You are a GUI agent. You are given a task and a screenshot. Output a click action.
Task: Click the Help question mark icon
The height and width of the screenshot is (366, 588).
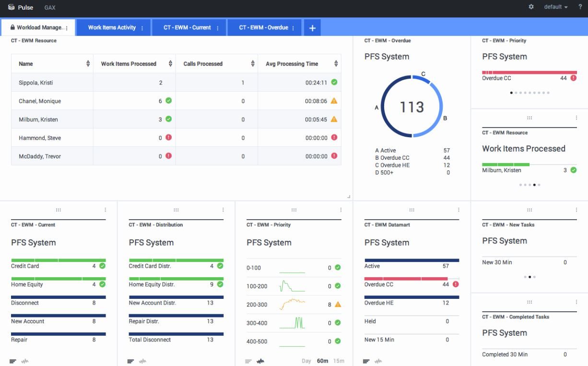(581, 7)
